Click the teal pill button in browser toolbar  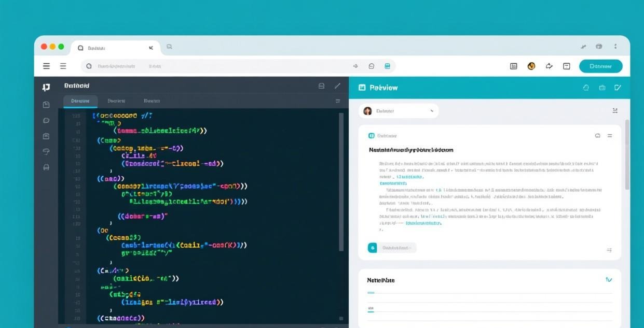coord(601,66)
